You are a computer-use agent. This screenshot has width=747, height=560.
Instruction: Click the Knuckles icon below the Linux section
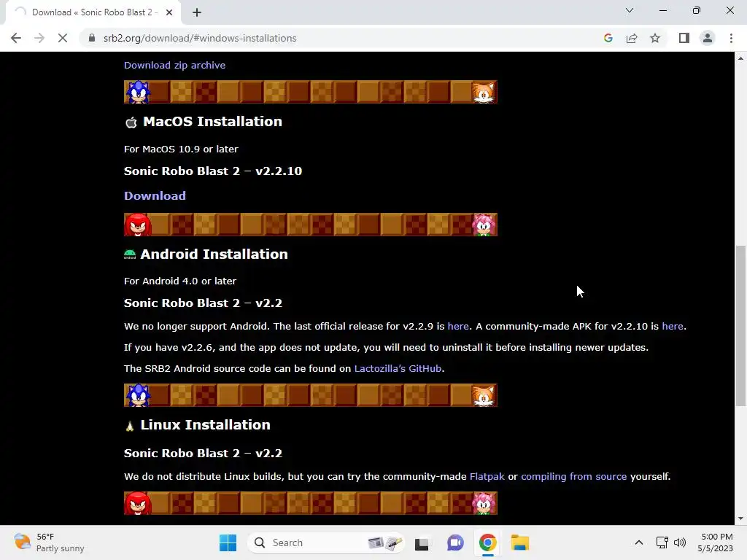click(x=138, y=503)
